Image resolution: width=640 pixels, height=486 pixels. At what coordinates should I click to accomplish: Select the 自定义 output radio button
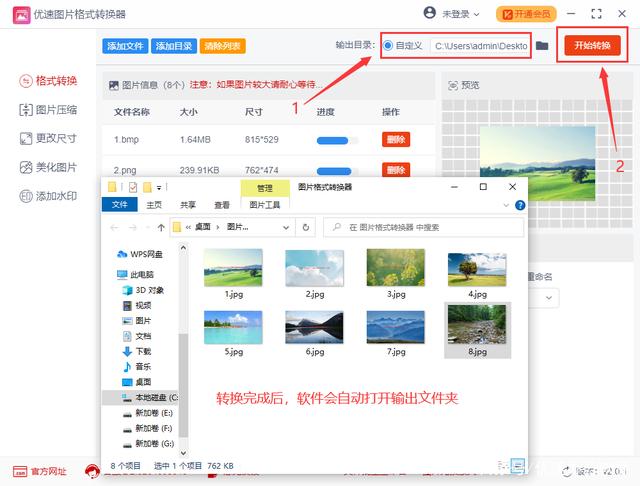(388, 45)
